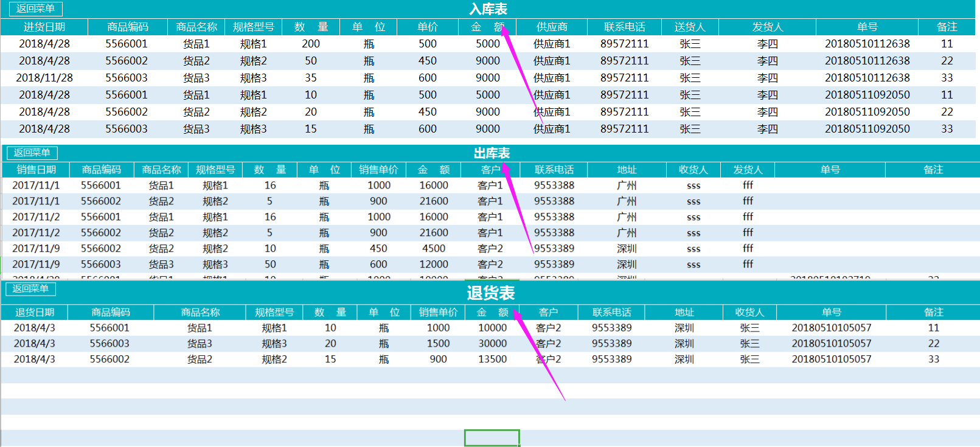
Task: Select amount 4500 in 出库表
Action: 434,249
